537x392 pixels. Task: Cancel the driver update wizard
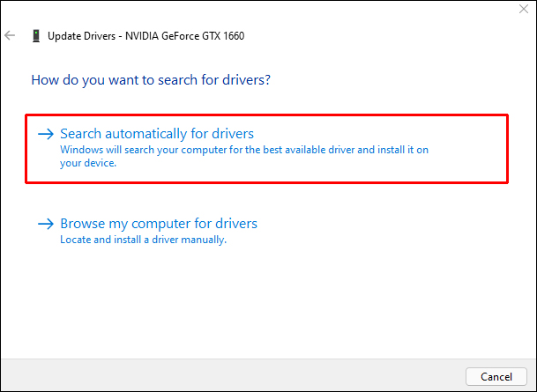tap(496, 377)
